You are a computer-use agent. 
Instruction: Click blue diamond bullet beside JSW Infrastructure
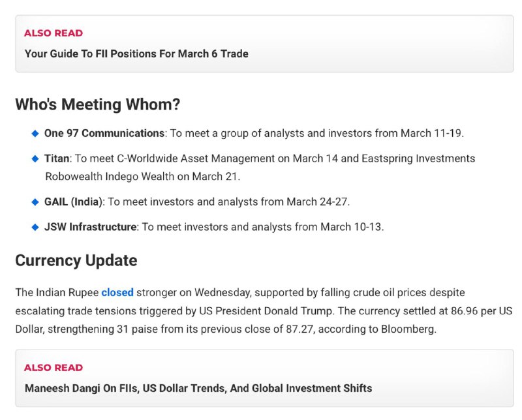35,227
